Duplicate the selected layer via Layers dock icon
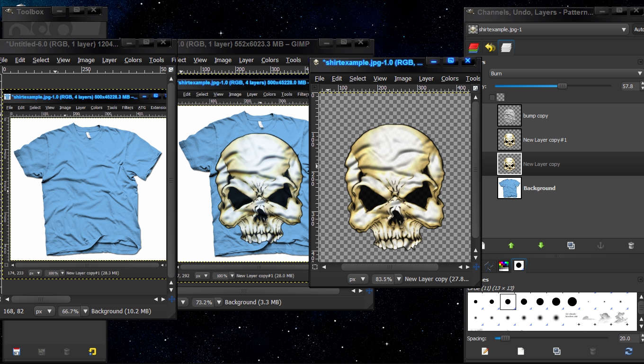 [x=571, y=246]
